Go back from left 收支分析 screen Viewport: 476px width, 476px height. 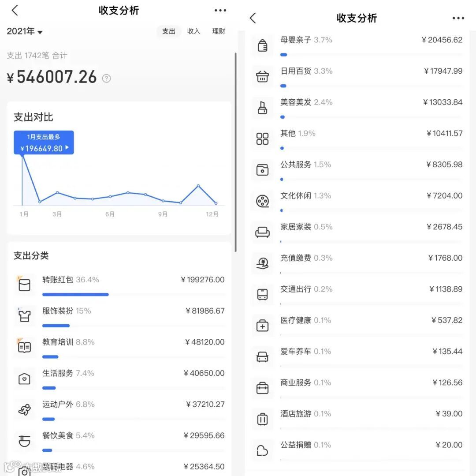15,10
